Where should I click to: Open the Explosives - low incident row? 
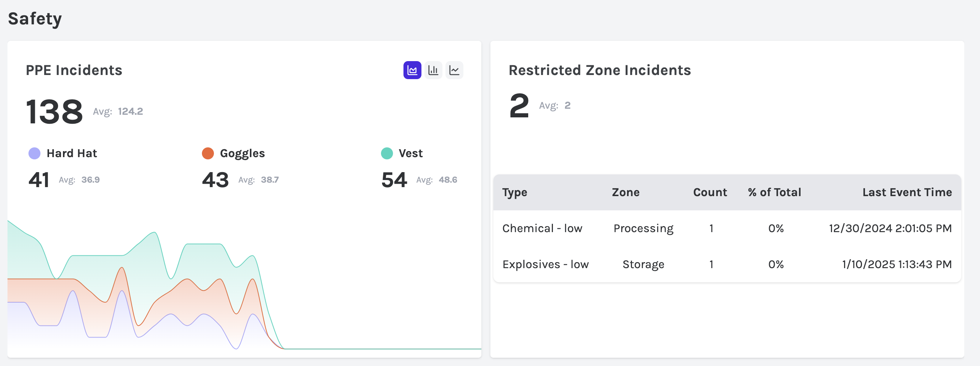pos(545,264)
